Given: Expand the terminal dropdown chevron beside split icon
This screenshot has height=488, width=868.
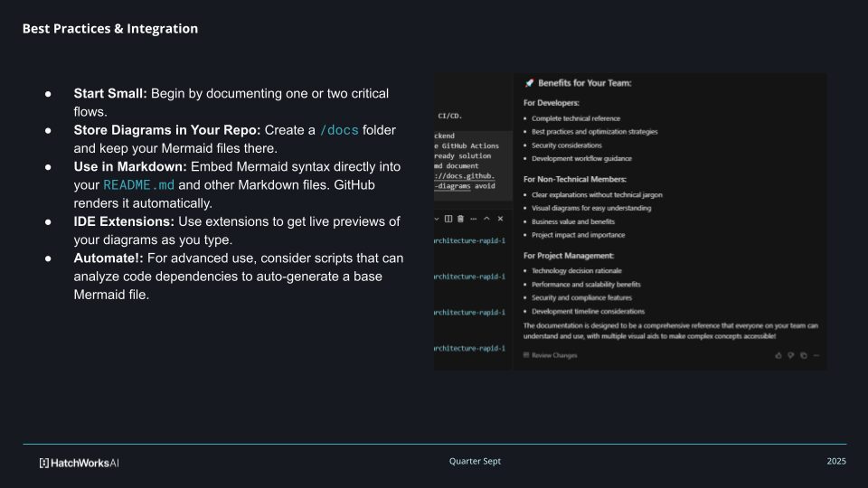Looking at the screenshot, I should (x=438, y=219).
